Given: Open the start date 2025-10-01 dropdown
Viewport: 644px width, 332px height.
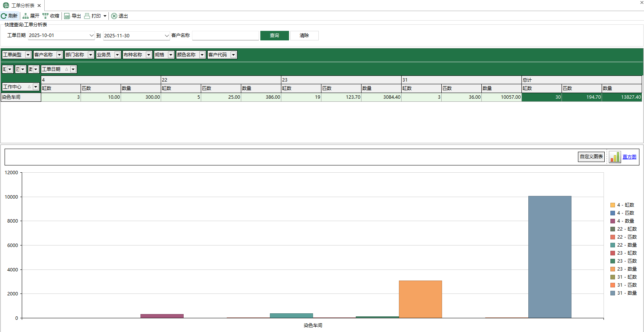Looking at the screenshot, I should coord(91,35).
